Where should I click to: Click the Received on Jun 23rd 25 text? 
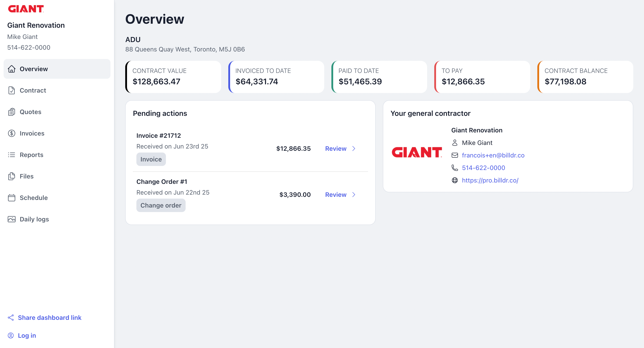click(172, 146)
